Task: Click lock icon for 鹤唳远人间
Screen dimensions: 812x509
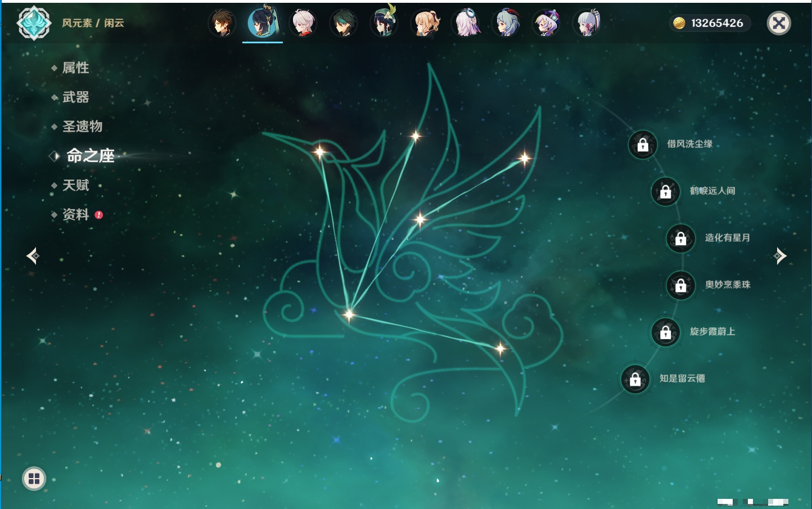Action: [x=666, y=191]
